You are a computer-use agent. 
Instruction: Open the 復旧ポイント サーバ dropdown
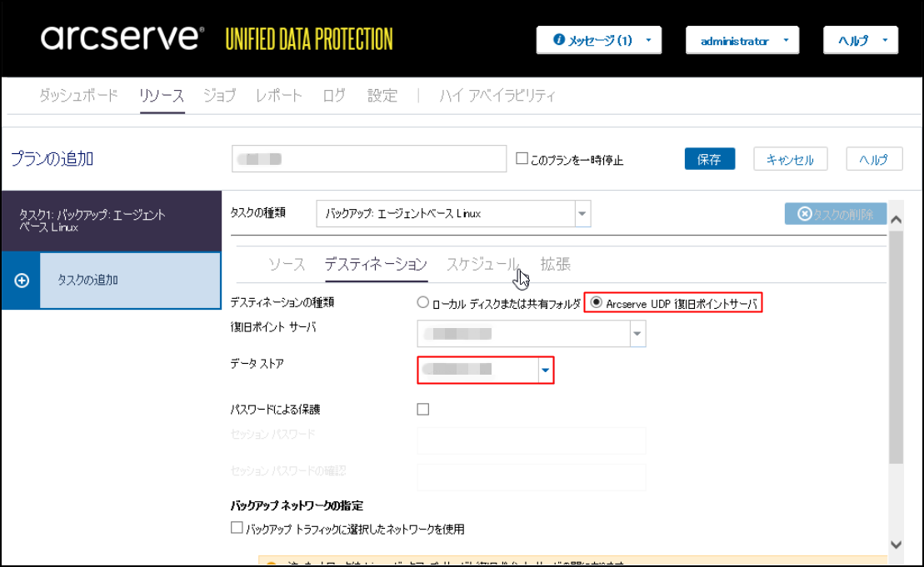pyautogui.click(x=637, y=334)
